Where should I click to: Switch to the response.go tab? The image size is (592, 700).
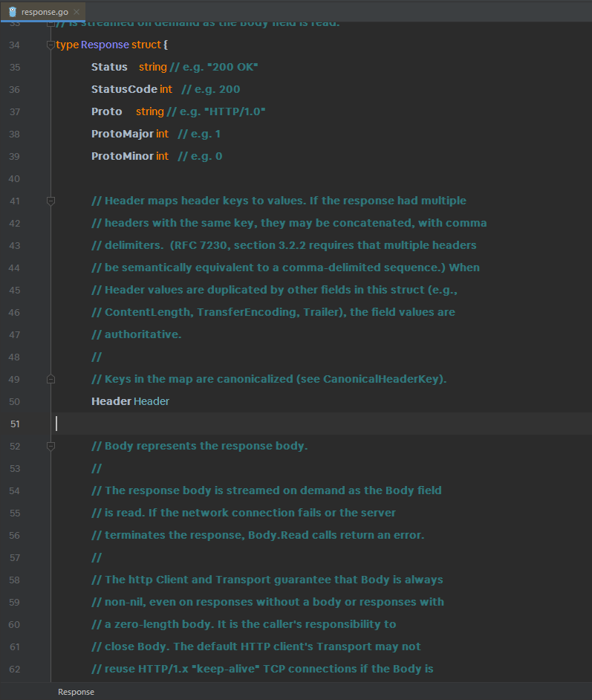pyautogui.click(x=45, y=12)
